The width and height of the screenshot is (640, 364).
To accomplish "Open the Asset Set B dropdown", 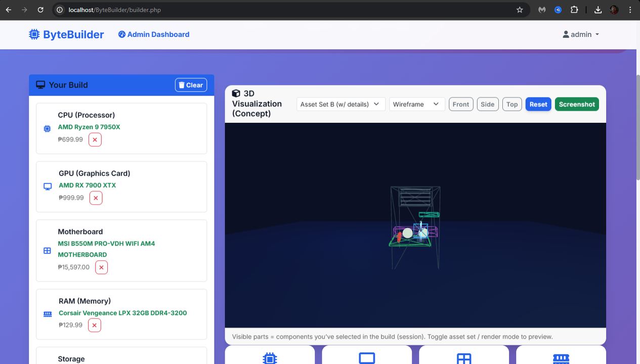I will [341, 104].
